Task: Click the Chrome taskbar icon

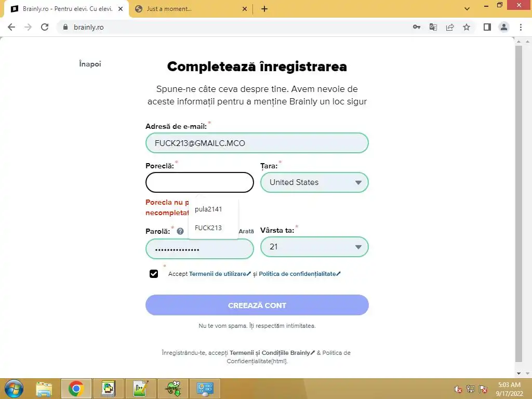Action: click(76, 389)
